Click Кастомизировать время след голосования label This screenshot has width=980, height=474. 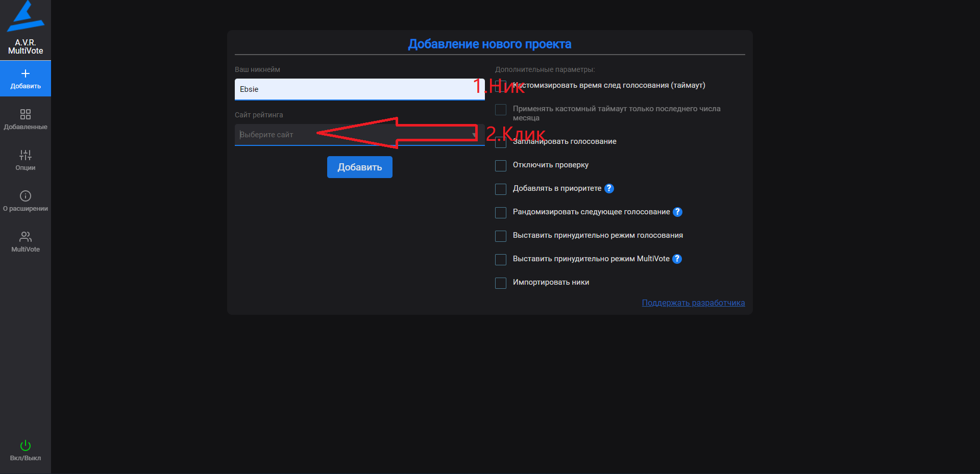click(x=609, y=85)
